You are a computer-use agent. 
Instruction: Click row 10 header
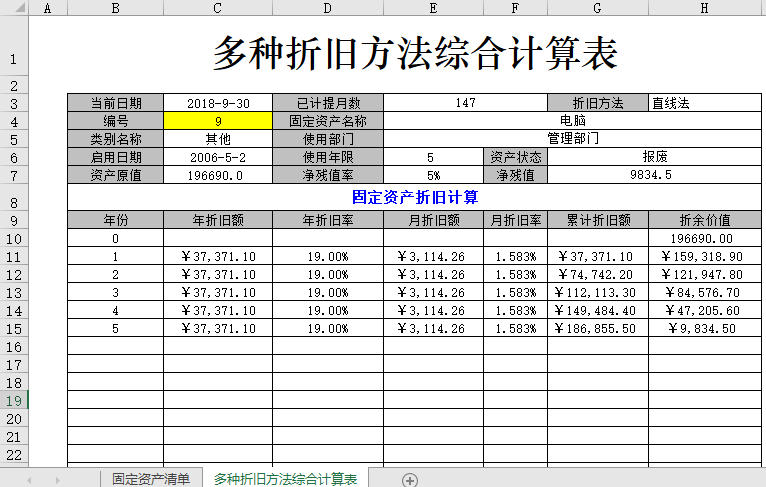14,239
